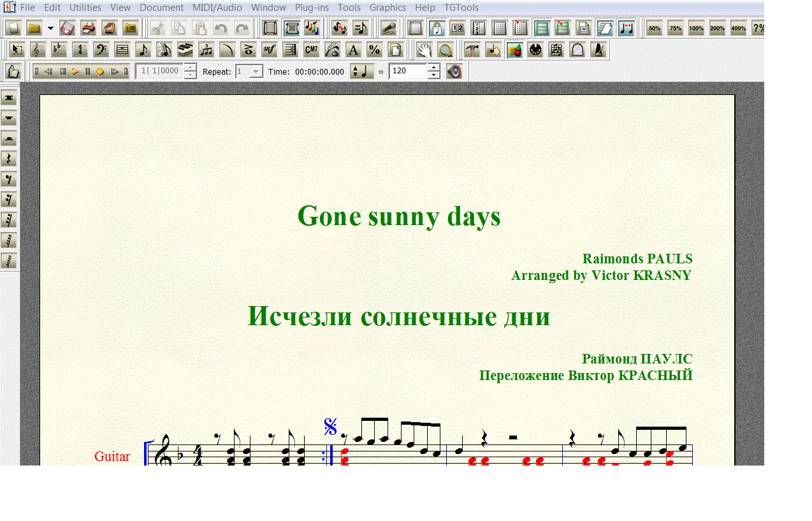Select the MIDI connector tool

(x=535, y=50)
